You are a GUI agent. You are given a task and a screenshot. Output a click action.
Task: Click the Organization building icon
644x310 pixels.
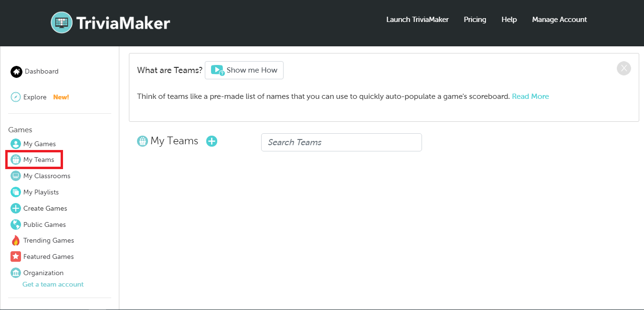[x=16, y=273]
